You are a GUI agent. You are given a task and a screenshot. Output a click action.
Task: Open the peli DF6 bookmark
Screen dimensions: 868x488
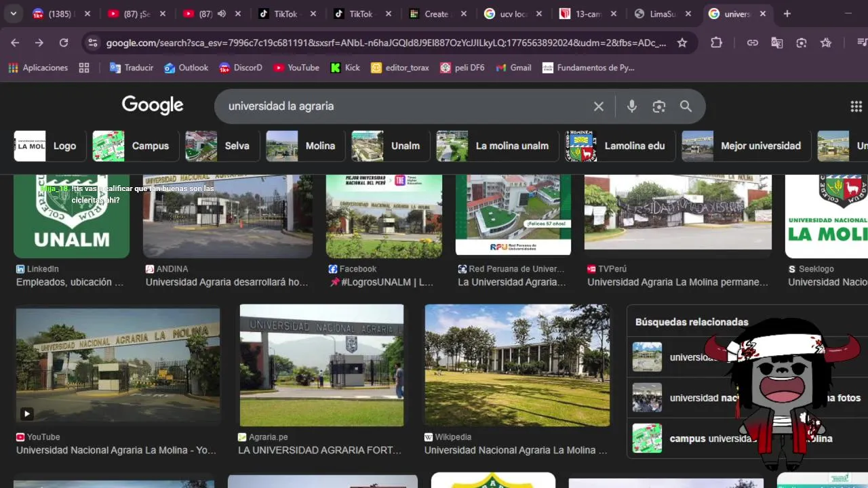[462, 68]
